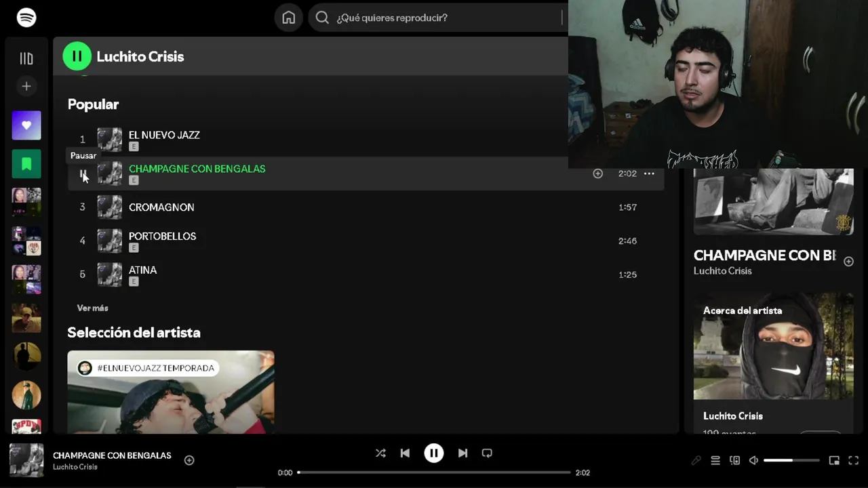Image resolution: width=868 pixels, height=488 pixels.
Task: Open more options for CHAMPAGNE CON BENGALAS
Action: (649, 174)
